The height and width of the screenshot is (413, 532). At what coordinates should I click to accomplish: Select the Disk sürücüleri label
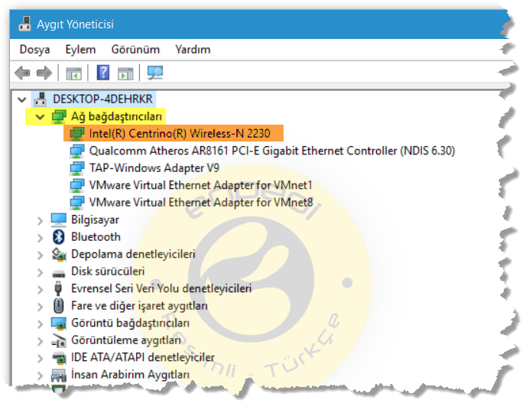108,272
